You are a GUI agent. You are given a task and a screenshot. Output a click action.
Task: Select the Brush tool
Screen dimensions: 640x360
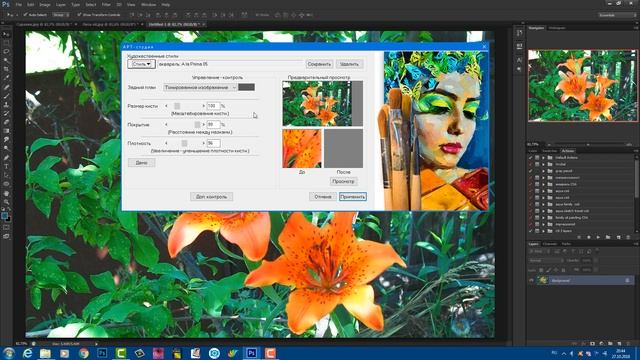click(x=6, y=96)
